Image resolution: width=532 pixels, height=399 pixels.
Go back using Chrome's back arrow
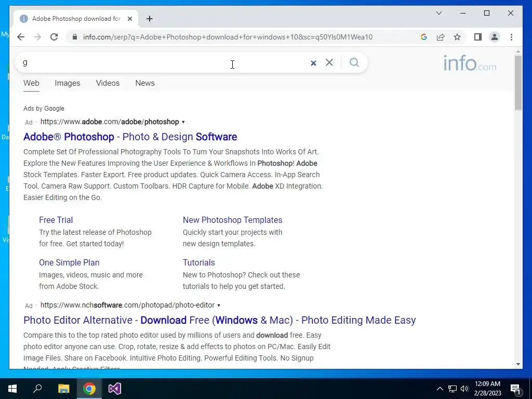(x=21, y=37)
